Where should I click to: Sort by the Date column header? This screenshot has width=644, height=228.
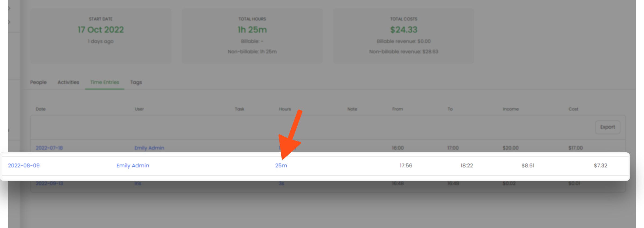pyautogui.click(x=41, y=109)
